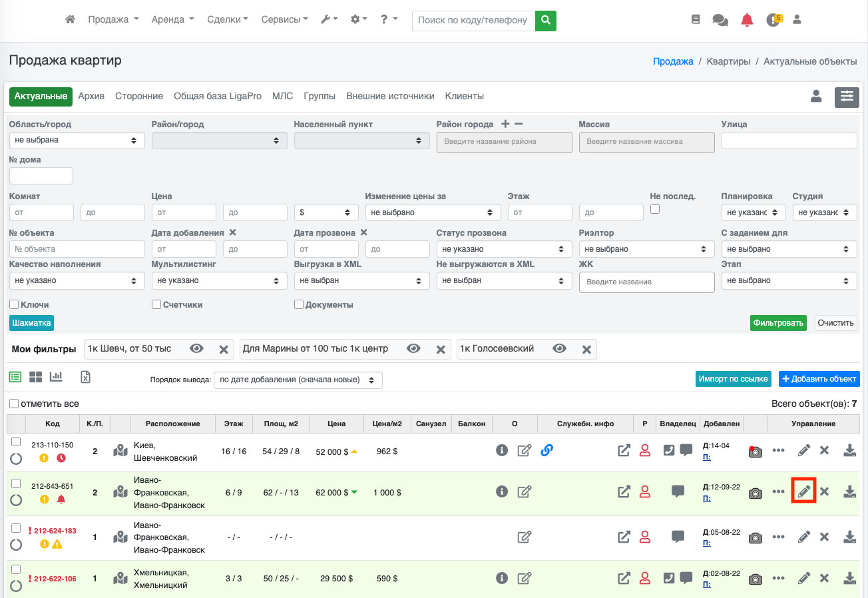Image resolution: width=868 pixels, height=598 pixels.
Task: Click the pencil edit icon for listing 212-643-651
Action: point(803,492)
